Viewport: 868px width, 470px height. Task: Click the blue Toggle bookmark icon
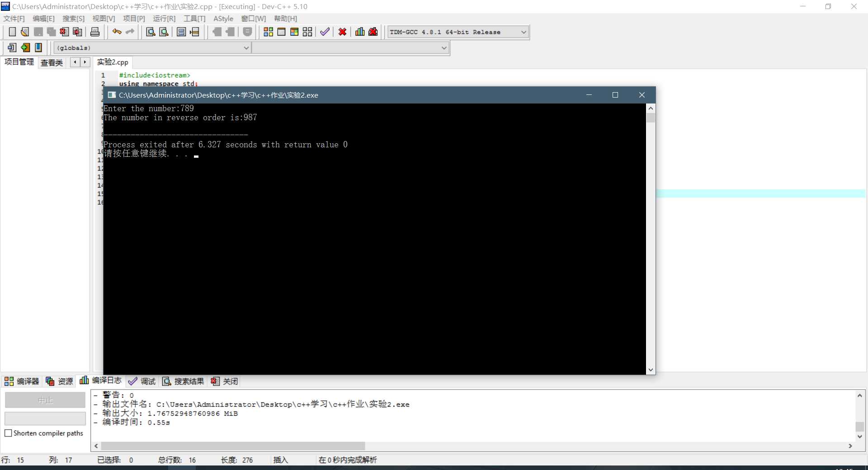click(38, 47)
